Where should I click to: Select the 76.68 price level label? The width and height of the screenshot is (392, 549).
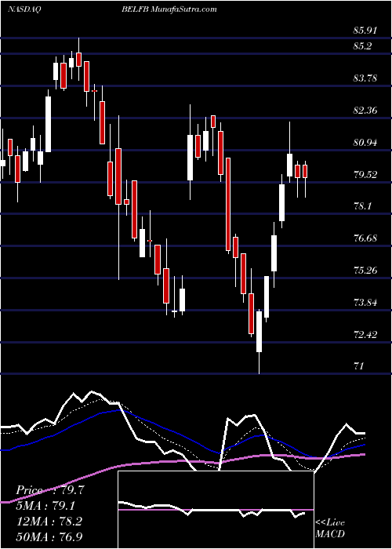point(365,238)
